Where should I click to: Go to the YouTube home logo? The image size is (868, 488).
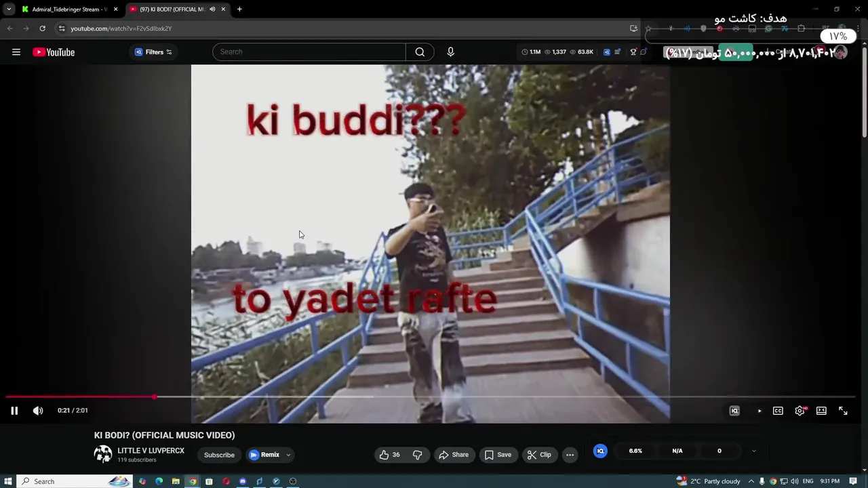[x=54, y=52]
